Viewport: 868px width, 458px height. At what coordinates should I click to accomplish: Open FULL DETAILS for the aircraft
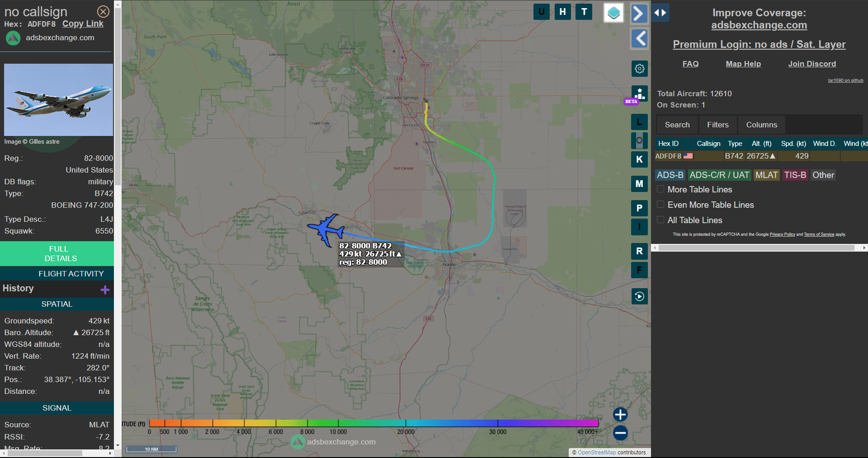pos(57,253)
